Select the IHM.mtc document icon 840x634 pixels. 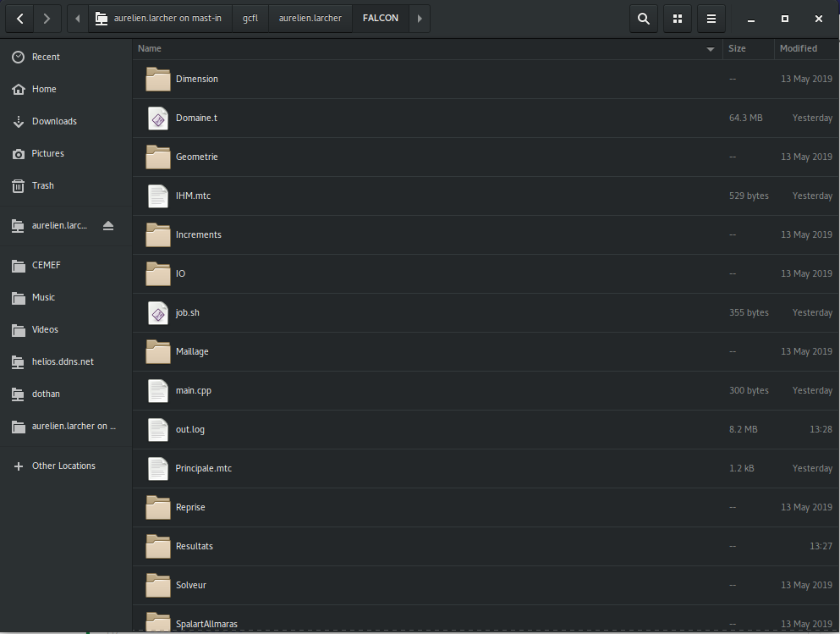pos(158,196)
